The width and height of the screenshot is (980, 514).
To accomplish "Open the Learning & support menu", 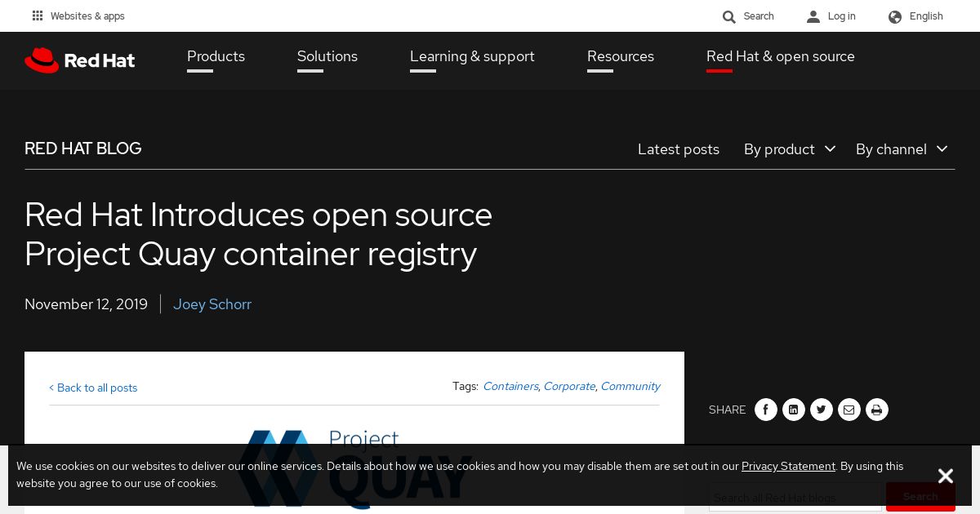I will [472, 57].
